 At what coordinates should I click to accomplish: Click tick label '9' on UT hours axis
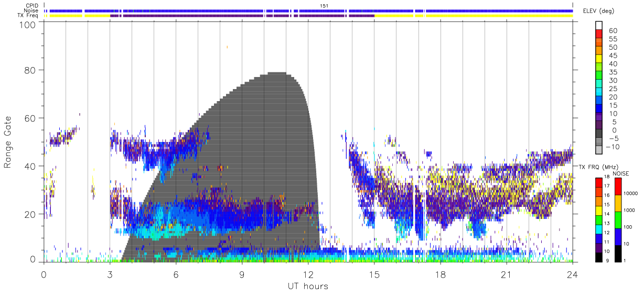(242, 274)
